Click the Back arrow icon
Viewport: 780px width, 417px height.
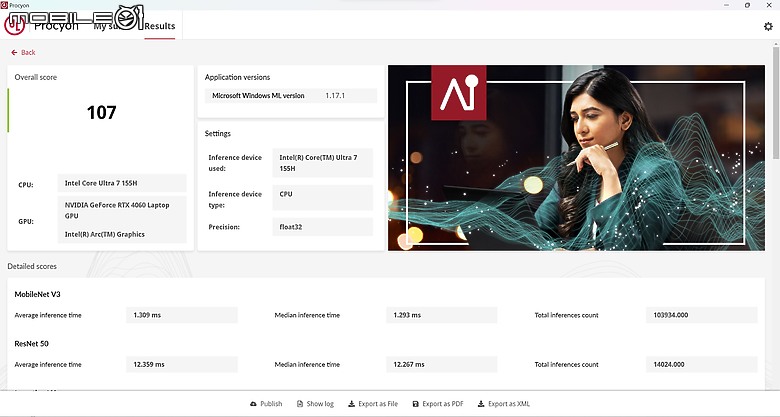click(x=14, y=52)
